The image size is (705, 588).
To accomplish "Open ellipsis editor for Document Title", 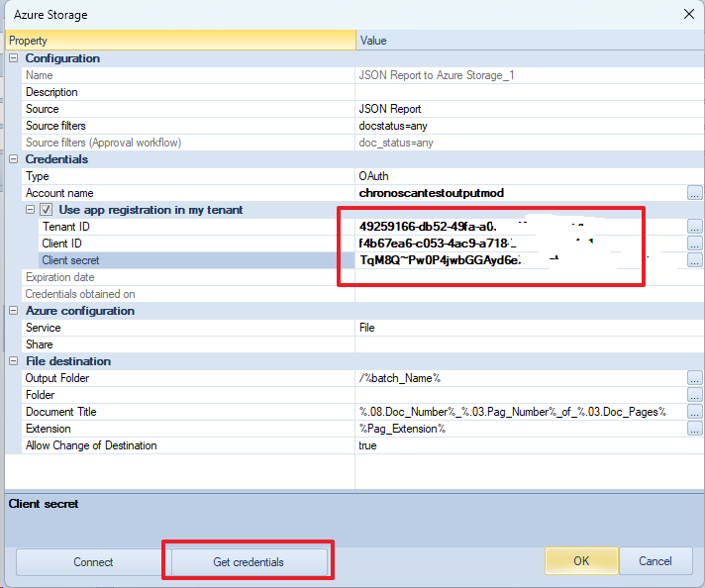I will point(695,412).
